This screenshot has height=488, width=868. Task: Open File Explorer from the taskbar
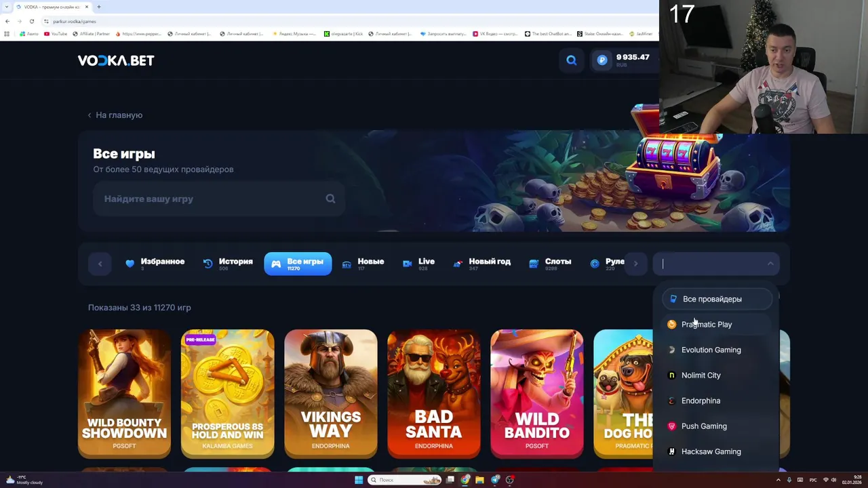tap(480, 480)
